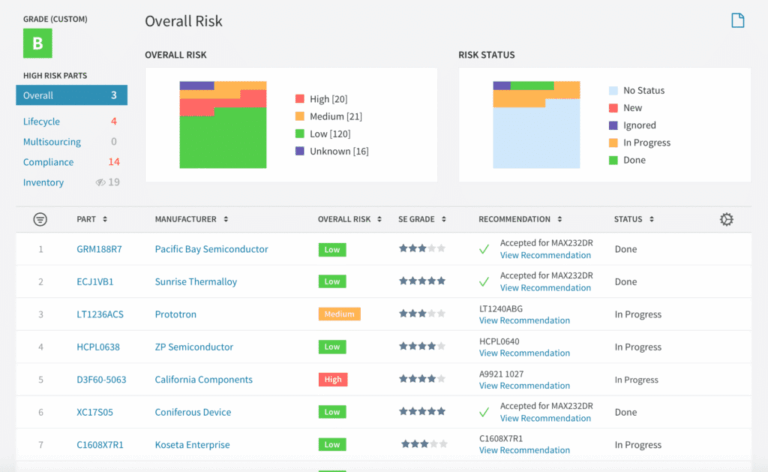Click the In Progress legend orange swatch

(x=613, y=143)
